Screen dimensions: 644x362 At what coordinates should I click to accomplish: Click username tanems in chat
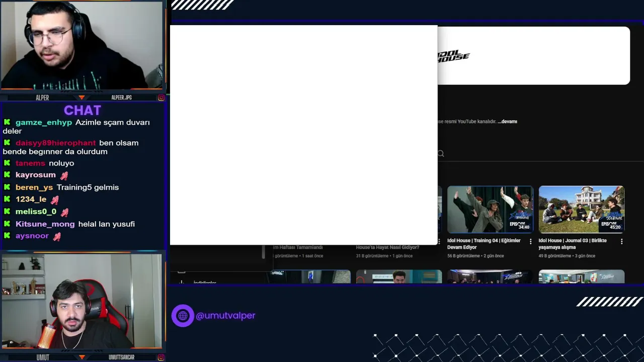(30, 163)
